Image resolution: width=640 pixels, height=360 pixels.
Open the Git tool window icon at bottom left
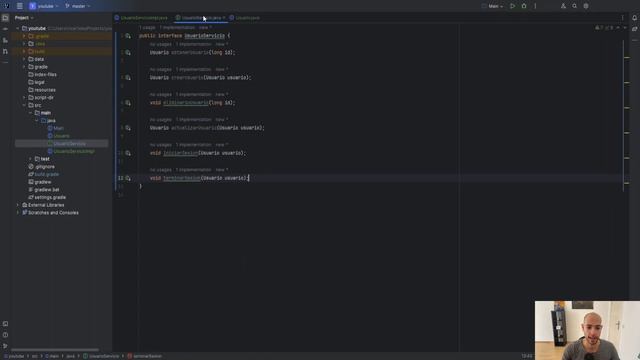point(5,346)
